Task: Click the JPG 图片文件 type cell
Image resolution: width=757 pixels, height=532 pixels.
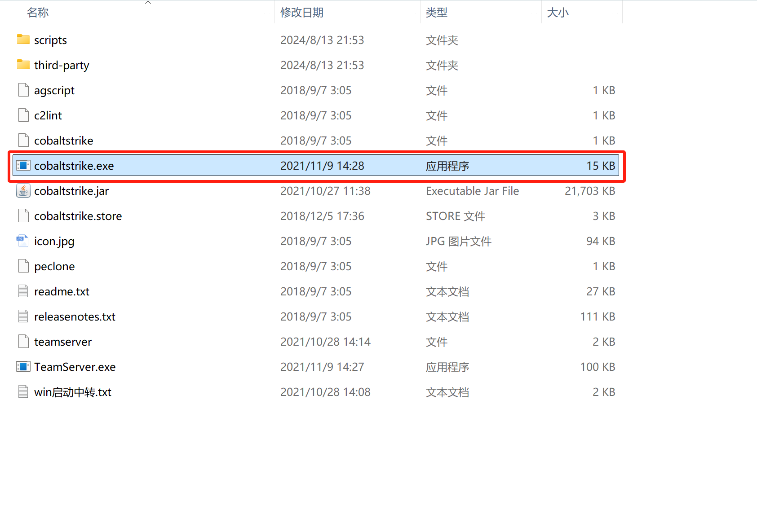Action: coord(459,241)
